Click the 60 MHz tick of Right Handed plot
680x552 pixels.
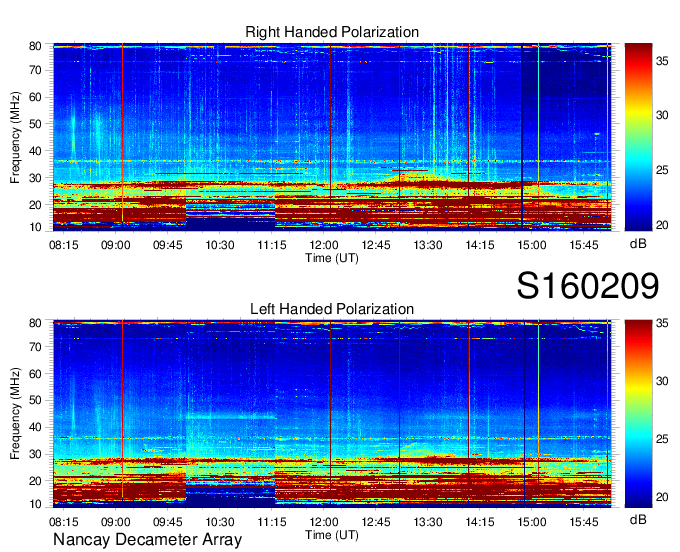pyautogui.click(x=35, y=97)
